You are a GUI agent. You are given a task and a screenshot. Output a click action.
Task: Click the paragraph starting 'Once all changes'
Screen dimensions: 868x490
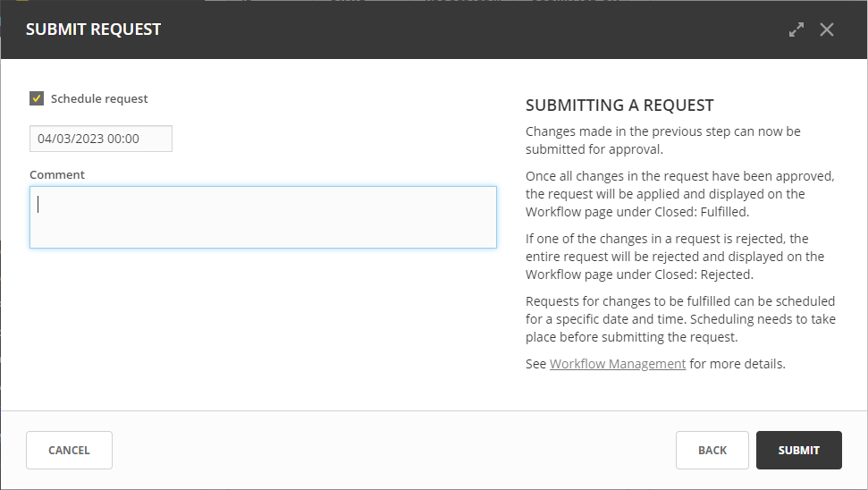coord(679,194)
